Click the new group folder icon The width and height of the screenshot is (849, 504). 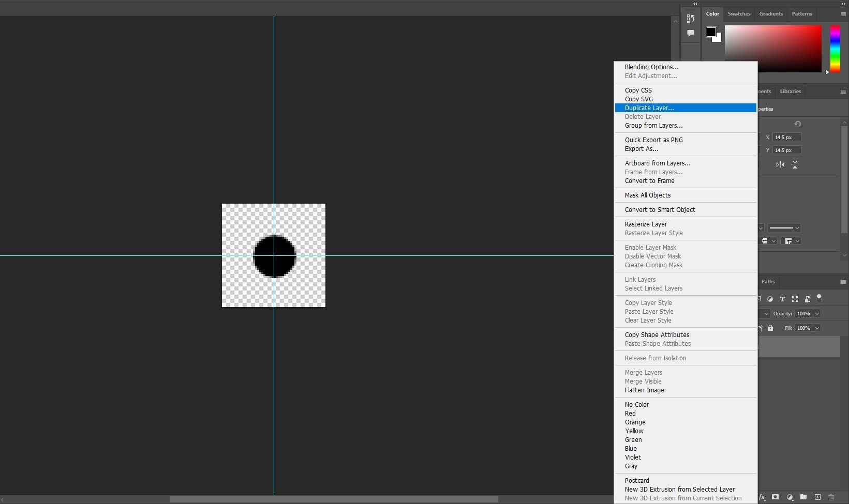click(803, 497)
